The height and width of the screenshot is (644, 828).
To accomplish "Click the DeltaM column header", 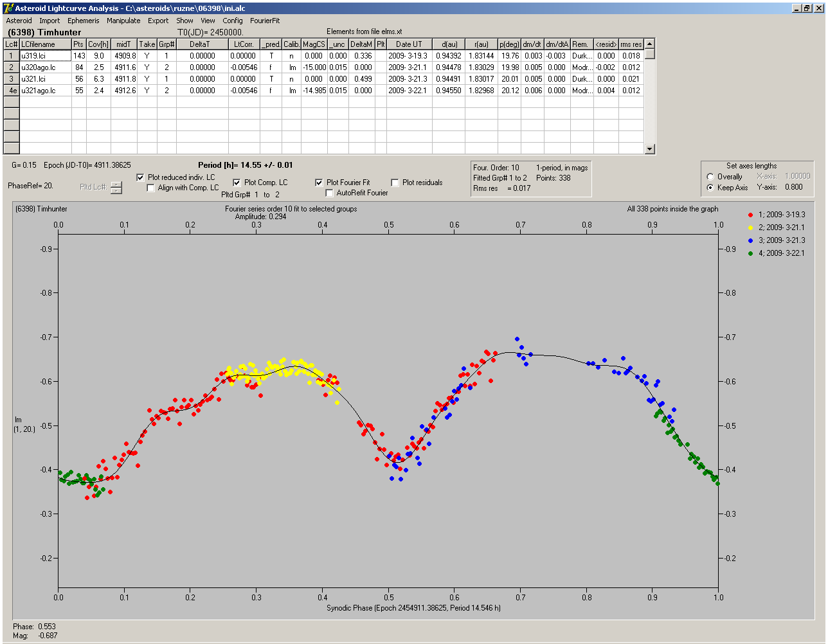I will 361,44.
